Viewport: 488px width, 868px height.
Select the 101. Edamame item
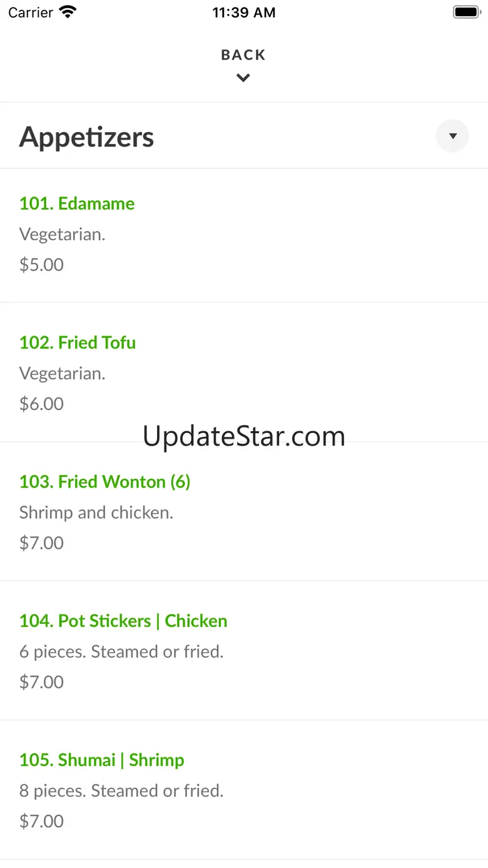(77, 203)
